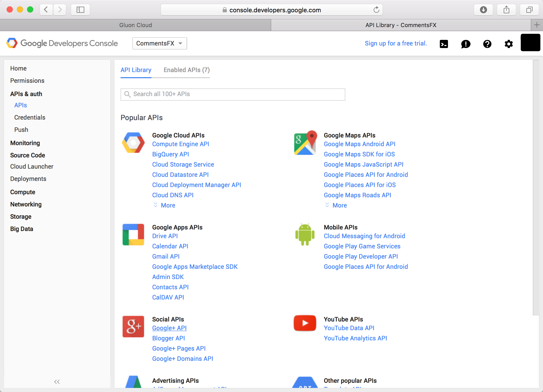This screenshot has height=392, width=543.
Task: Select APIs under APIs & auth
Action: click(20, 105)
